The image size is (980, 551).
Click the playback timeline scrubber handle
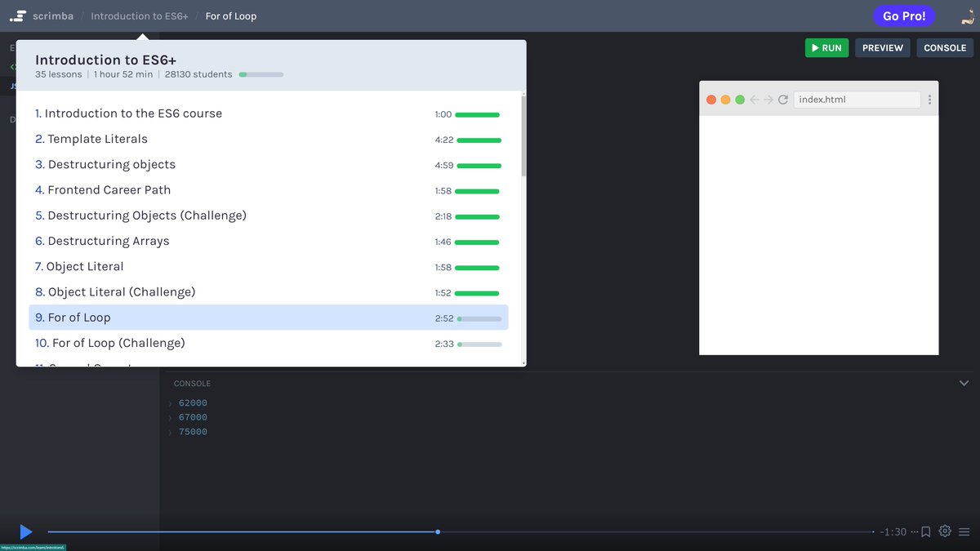pyautogui.click(x=438, y=531)
